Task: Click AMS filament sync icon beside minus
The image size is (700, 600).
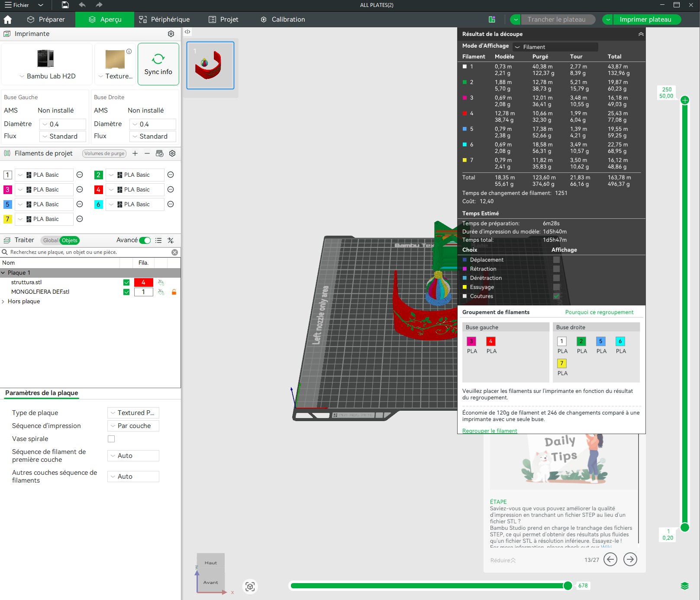Action: coord(160,153)
